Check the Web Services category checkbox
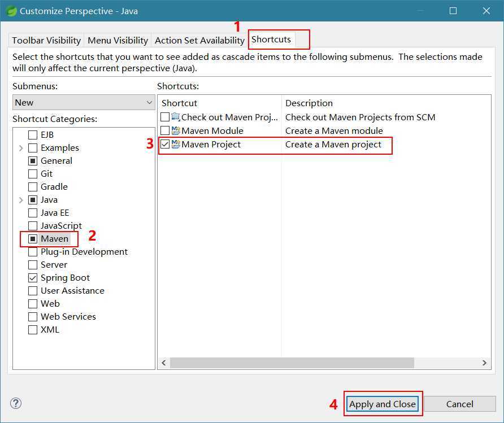The image size is (504, 423). [x=33, y=317]
